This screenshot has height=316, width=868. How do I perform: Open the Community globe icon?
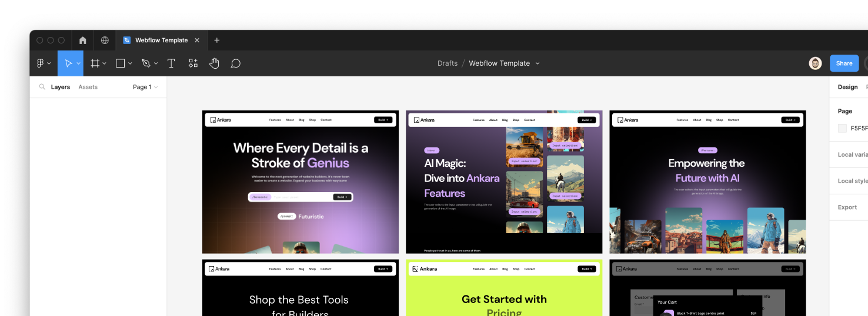[105, 41]
